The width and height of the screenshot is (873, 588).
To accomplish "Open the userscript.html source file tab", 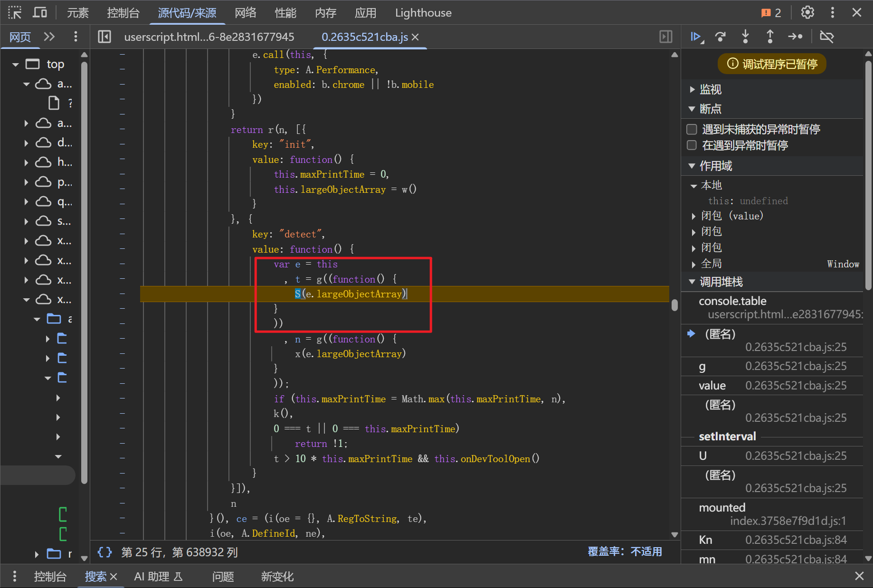I will pyautogui.click(x=209, y=37).
